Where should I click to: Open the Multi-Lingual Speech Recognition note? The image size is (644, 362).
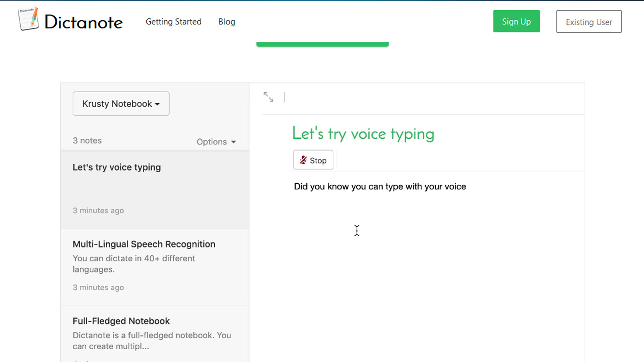point(144,244)
